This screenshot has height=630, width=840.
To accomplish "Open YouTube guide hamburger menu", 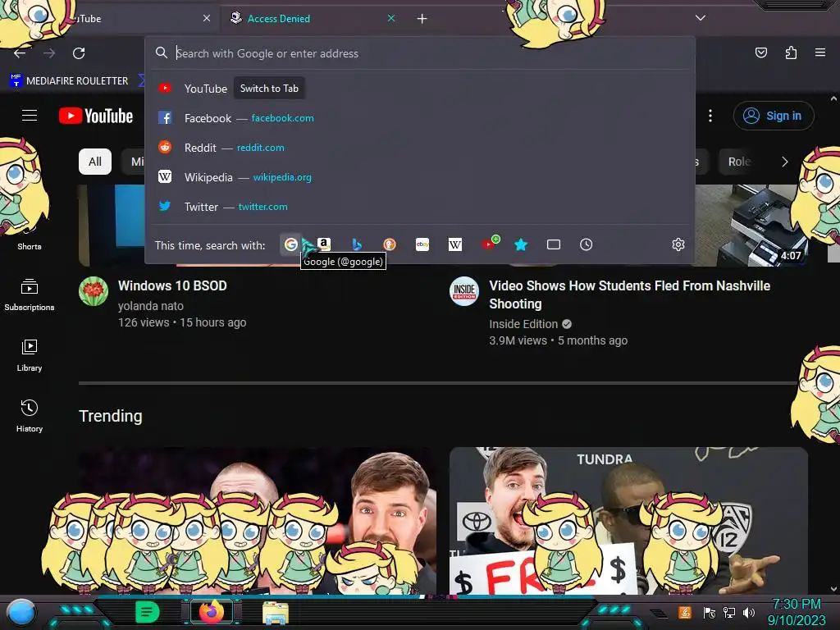I will tap(30, 115).
